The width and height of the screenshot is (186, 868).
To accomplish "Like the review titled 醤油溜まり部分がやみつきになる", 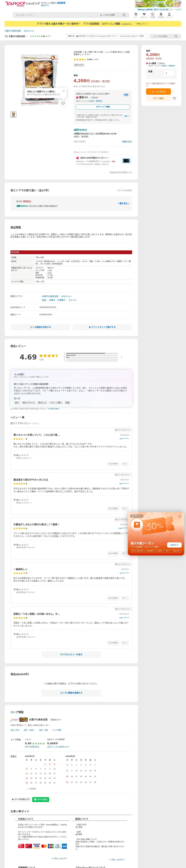I will (x=113, y=509).
